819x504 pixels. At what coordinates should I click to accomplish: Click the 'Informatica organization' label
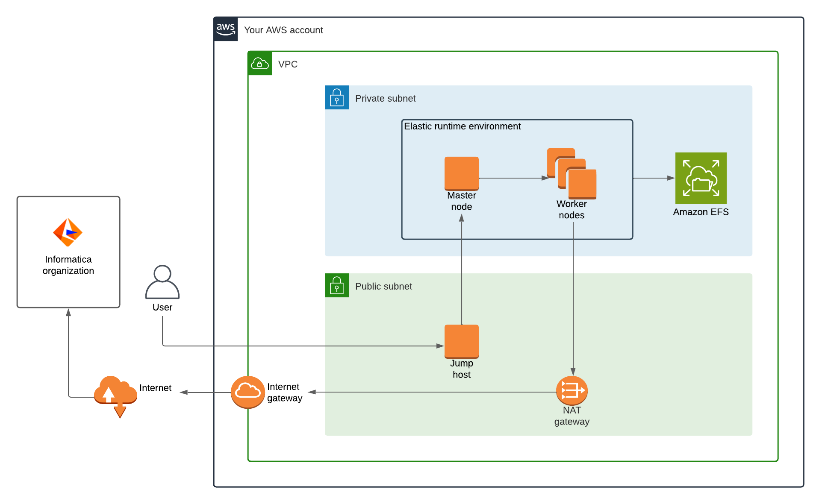(68, 265)
